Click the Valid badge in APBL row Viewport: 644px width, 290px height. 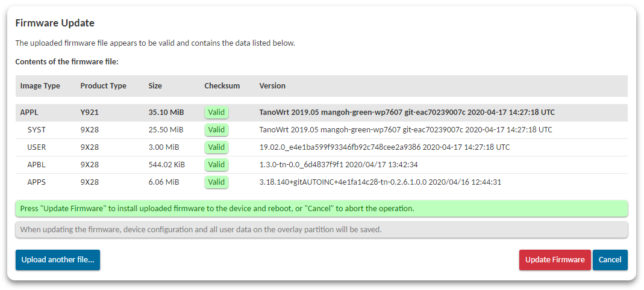pyautogui.click(x=216, y=165)
